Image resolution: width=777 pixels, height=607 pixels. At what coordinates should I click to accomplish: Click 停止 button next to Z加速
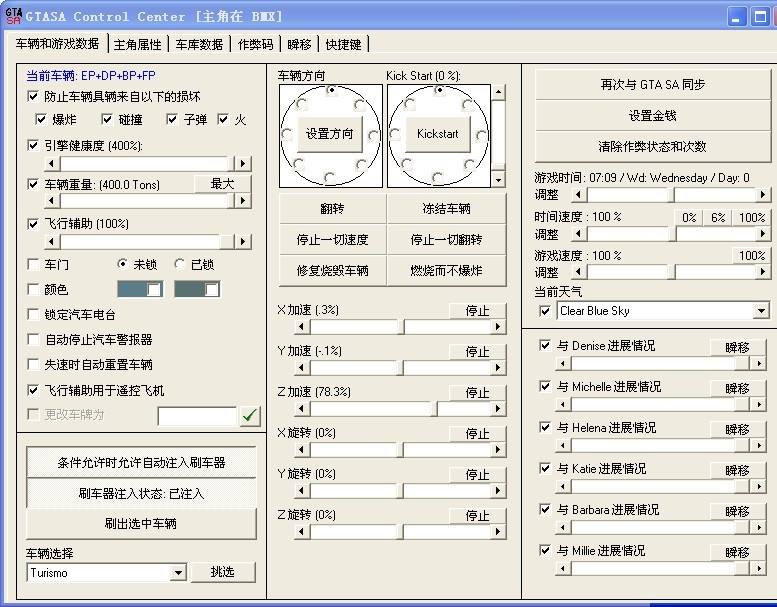(x=478, y=392)
